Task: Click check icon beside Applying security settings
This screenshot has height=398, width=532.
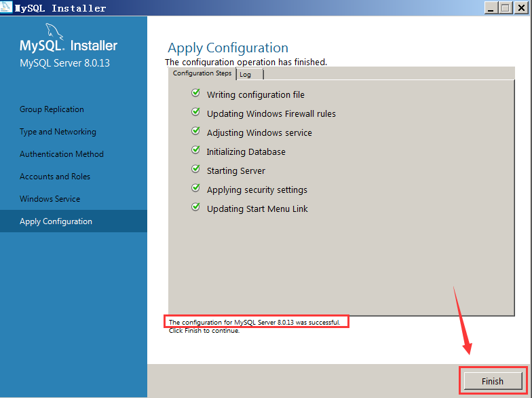Action: (195, 187)
